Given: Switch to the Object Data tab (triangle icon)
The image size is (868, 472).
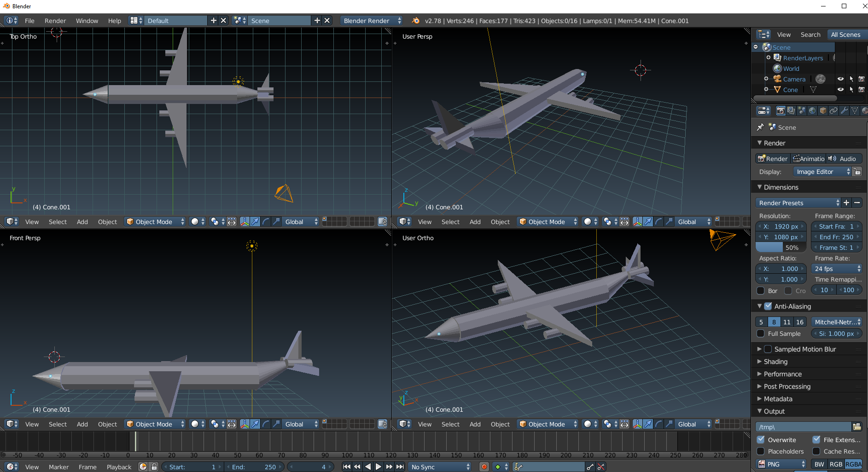Looking at the screenshot, I should 855,110.
